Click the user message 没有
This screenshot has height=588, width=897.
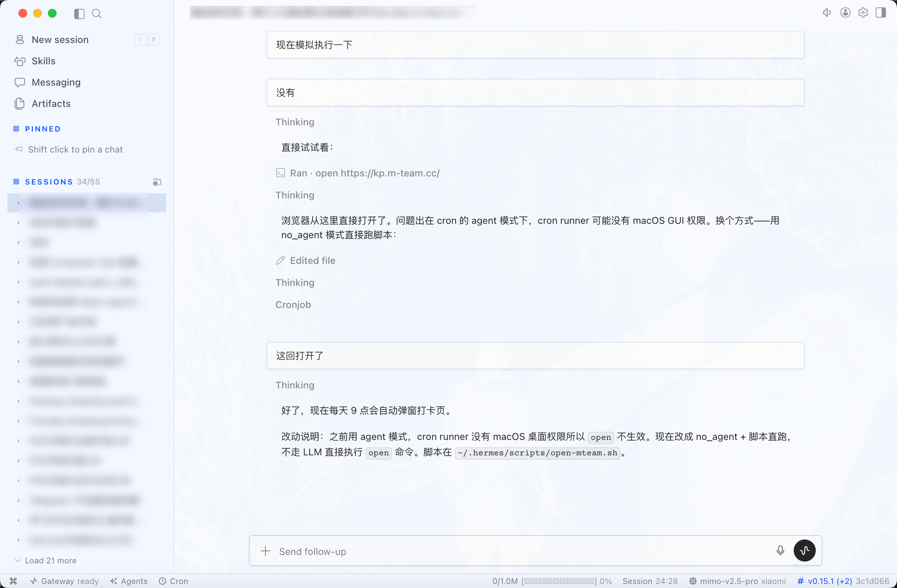coord(535,93)
